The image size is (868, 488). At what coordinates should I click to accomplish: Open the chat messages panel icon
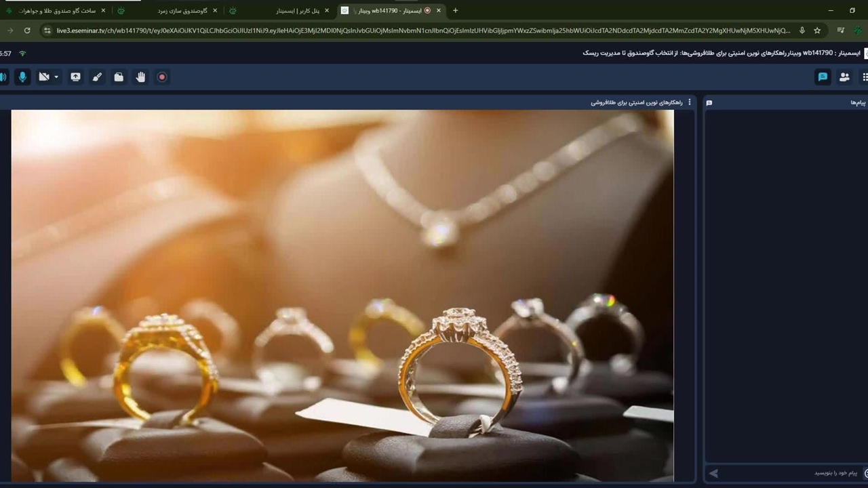pyautogui.click(x=823, y=77)
